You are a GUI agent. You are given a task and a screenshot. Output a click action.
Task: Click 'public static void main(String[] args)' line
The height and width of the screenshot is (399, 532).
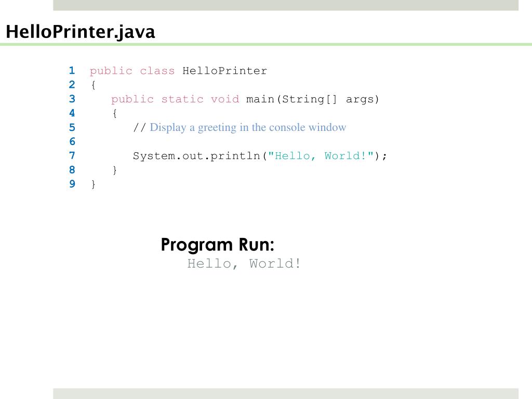[245, 99]
